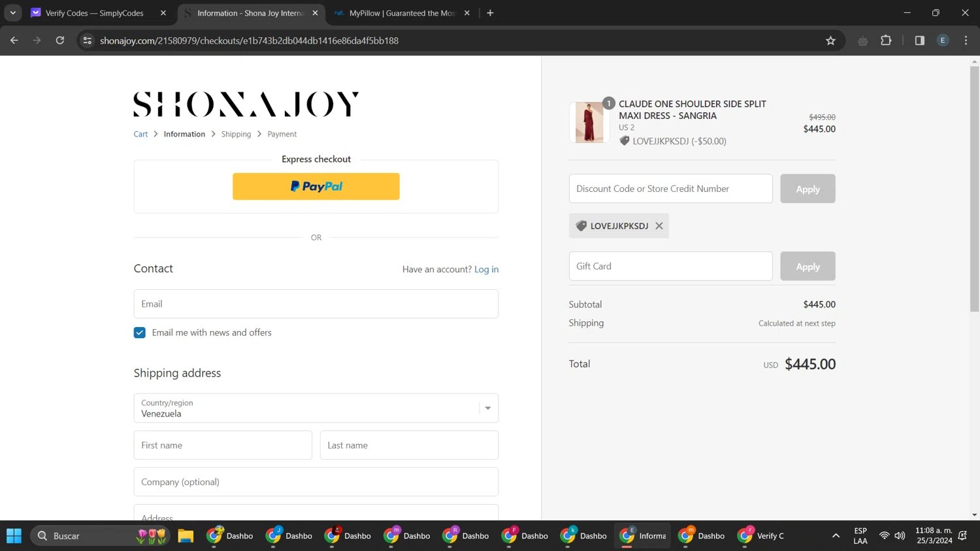Screen dimensions: 980x551
Task: Open the browser extensions puzzle icon
Action: pyautogui.click(x=886, y=40)
